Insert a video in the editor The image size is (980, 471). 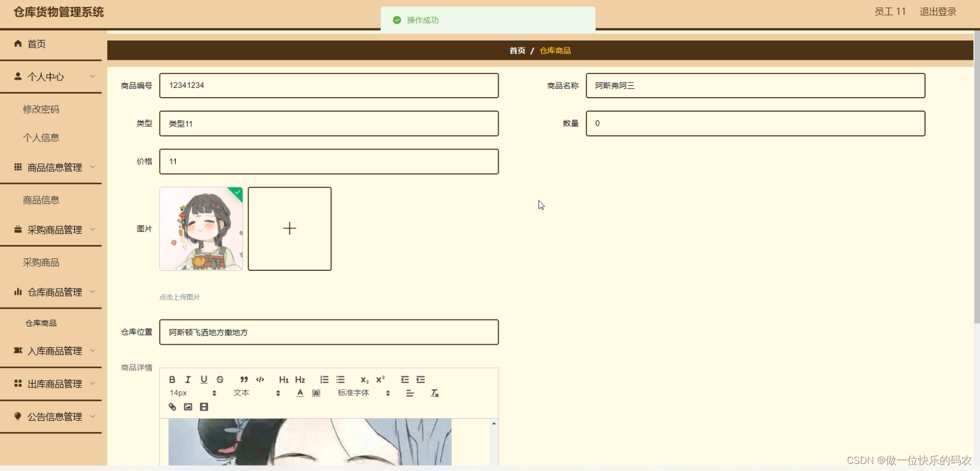[x=204, y=407]
